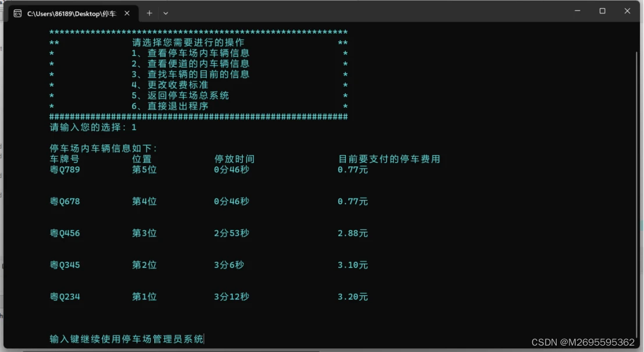Click the vertical scrollbar of the terminal
644x352 pixels.
pos(636,193)
